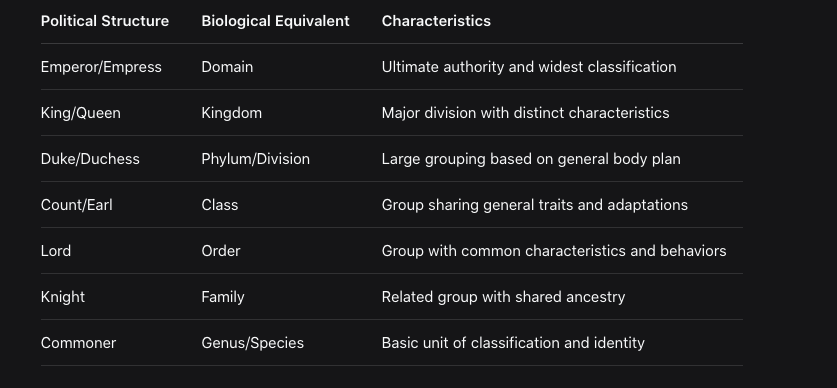Click text 'Basic unit of classification and identity'
837x388 pixels.
click(513, 343)
